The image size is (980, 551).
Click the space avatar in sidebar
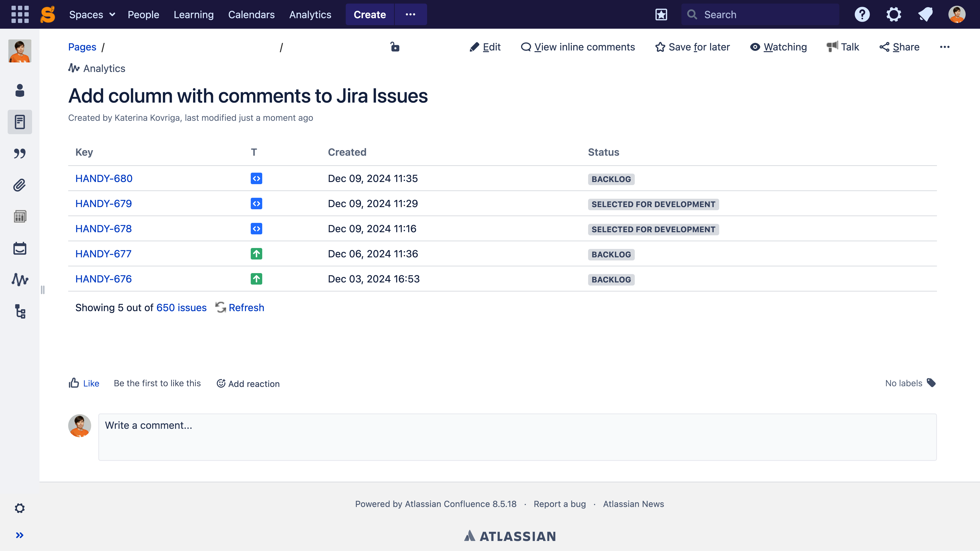(x=20, y=51)
